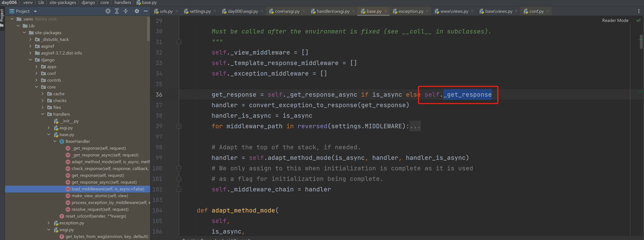This screenshot has width=644, height=240.
Task: Click day006 in the breadcrumb path
Action: (9, 3)
